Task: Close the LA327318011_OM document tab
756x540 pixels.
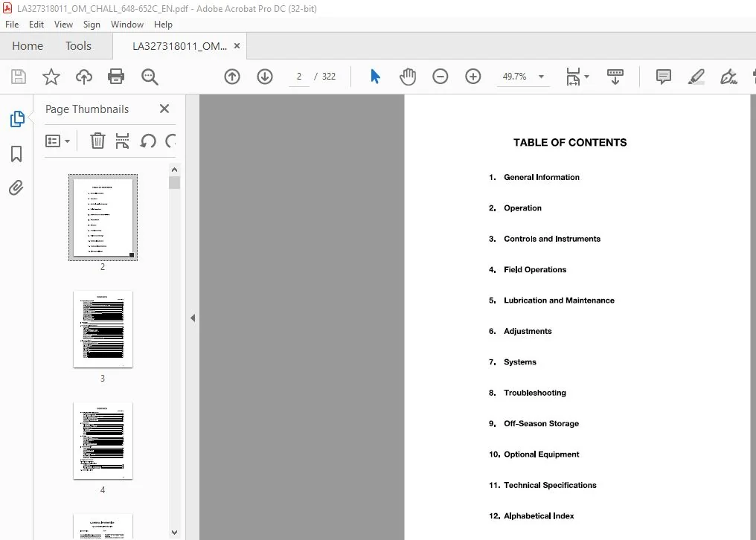Action: (x=237, y=46)
